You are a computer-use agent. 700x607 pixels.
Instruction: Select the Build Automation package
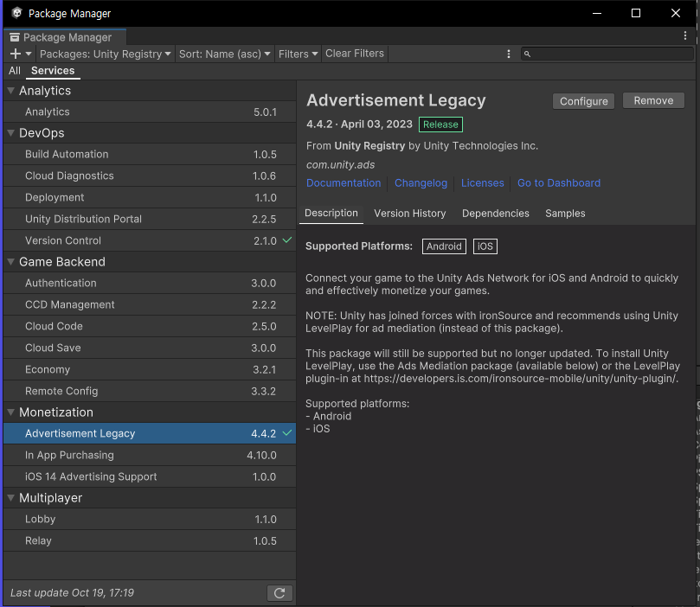150,154
